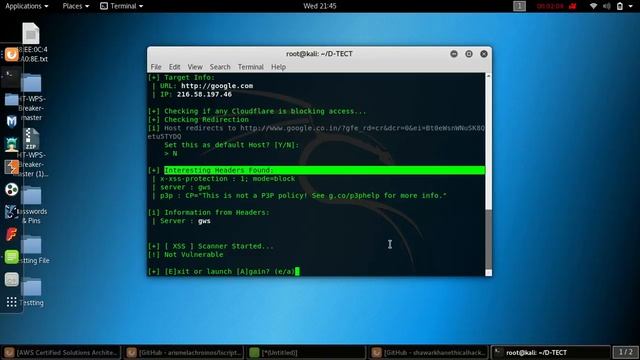Open the green notes dock icon

point(11,257)
